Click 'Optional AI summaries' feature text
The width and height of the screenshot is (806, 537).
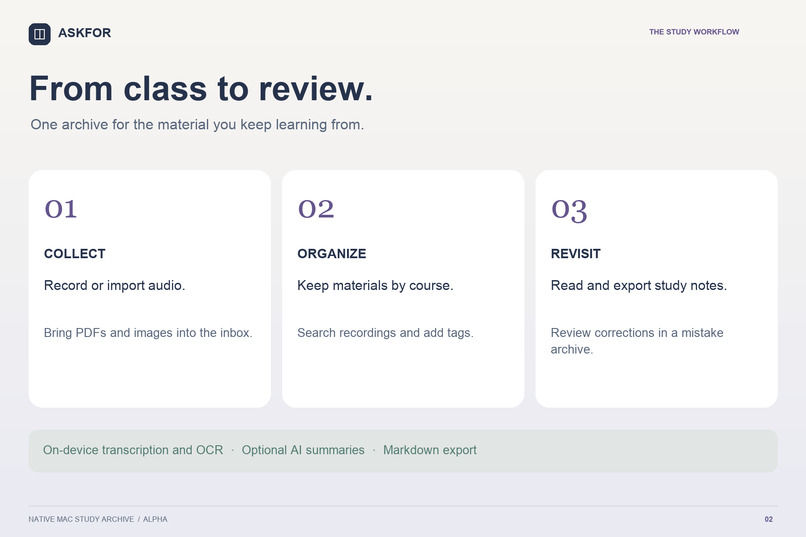click(x=303, y=450)
